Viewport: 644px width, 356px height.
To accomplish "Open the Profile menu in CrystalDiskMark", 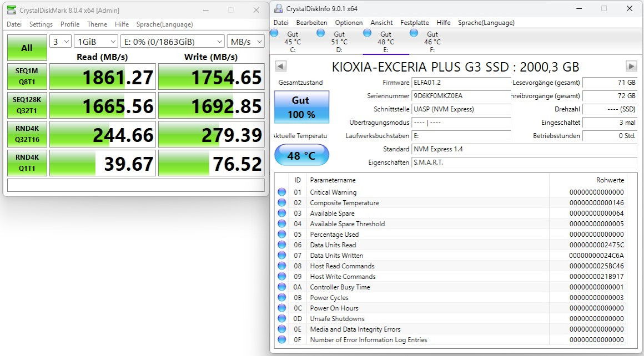I will pyautogui.click(x=70, y=24).
